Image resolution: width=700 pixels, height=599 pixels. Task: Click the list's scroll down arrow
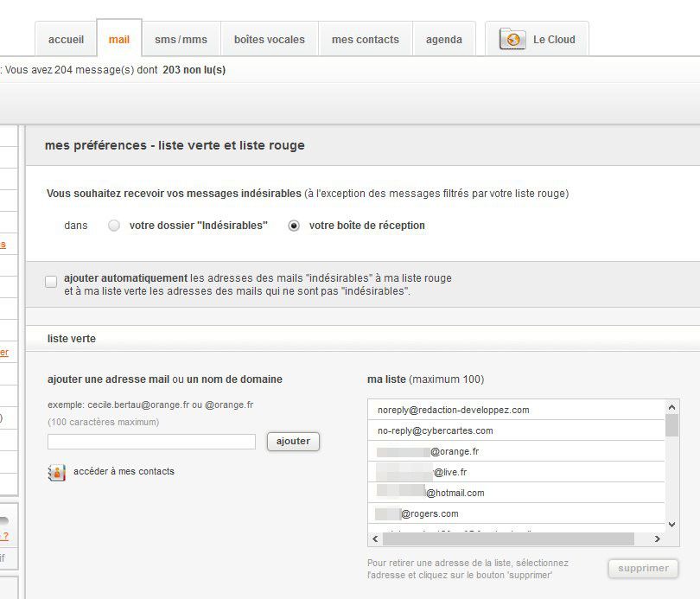click(671, 523)
